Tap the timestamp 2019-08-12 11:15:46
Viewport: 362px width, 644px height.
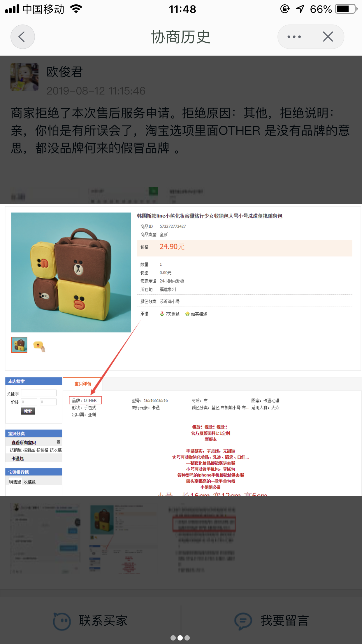[96, 91]
